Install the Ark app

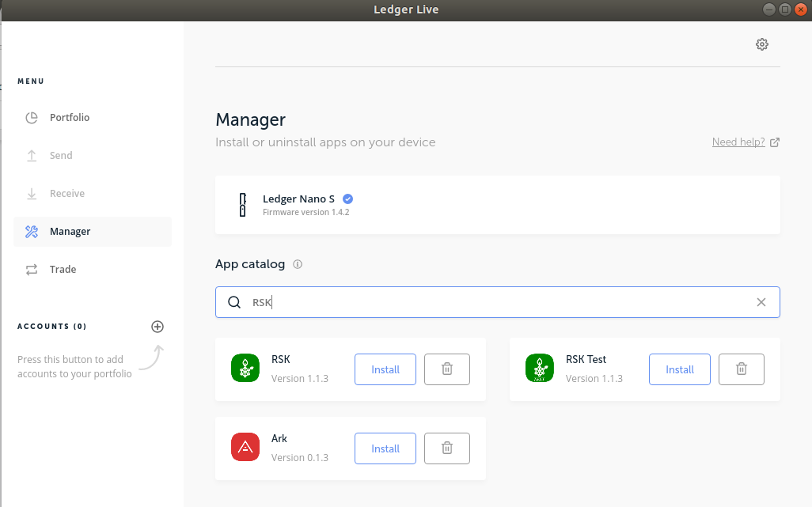point(385,448)
